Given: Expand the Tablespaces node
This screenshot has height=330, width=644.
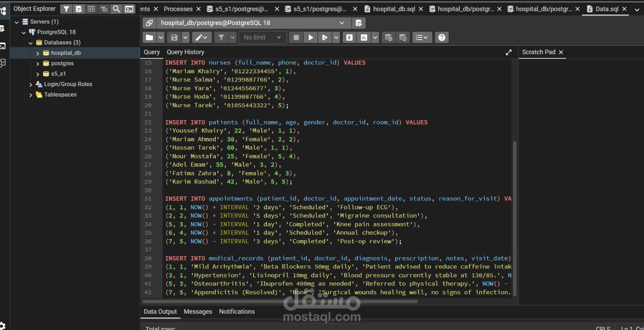Looking at the screenshot, I should click(x=31, y=95).
